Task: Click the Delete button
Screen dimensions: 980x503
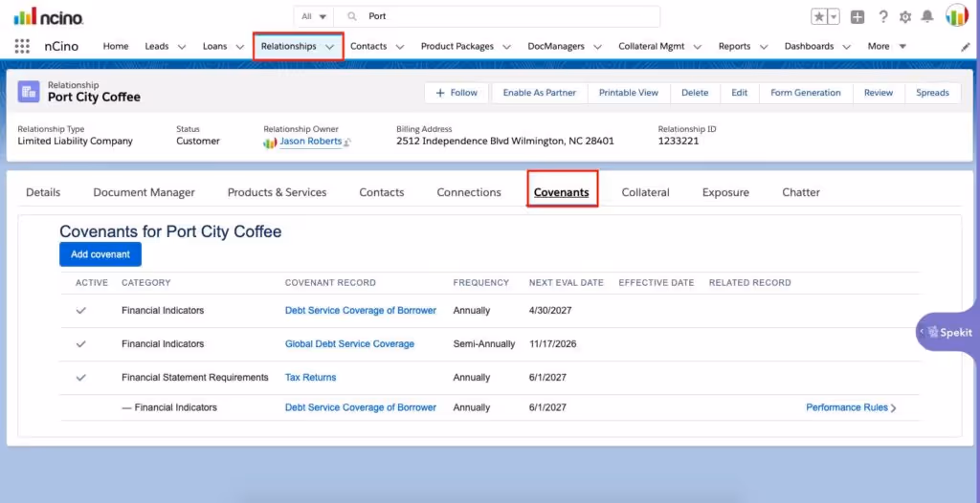Action: [x=695, y=93]
